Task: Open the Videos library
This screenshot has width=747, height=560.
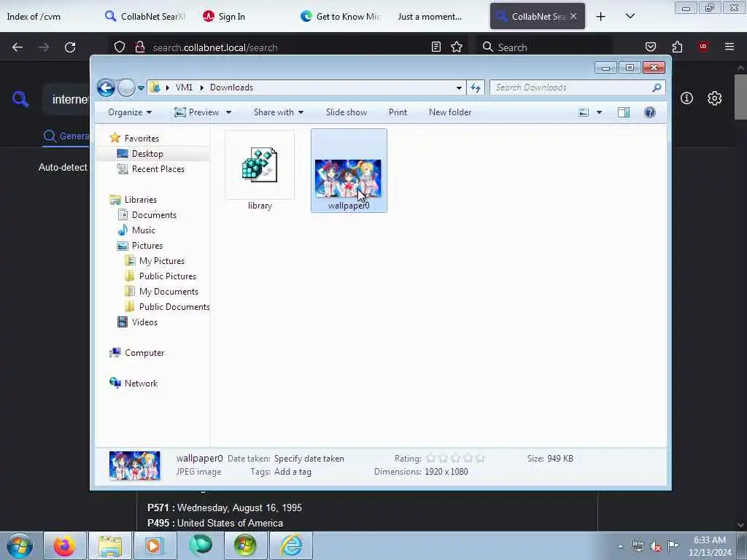Action: [144, 322]
